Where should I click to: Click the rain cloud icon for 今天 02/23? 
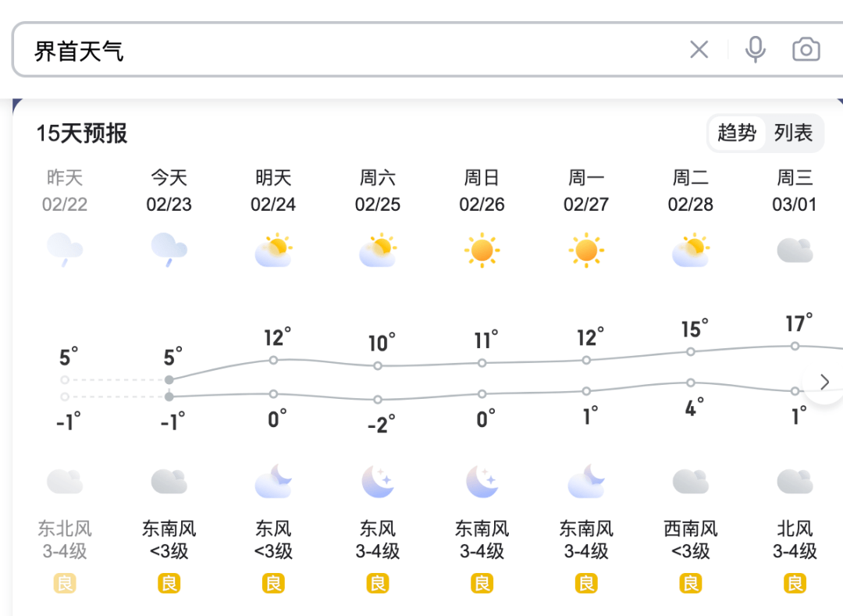tap(169, 250)
